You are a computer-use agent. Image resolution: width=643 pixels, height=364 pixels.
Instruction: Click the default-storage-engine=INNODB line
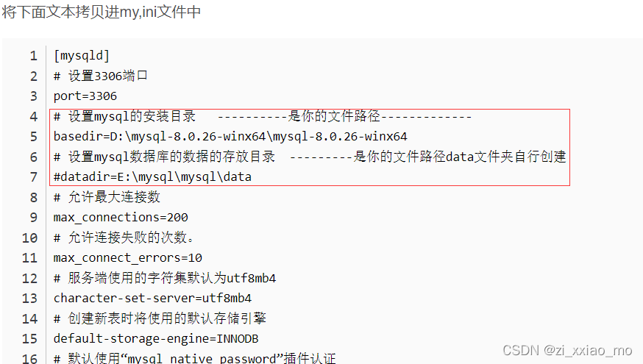click(156, 338)
